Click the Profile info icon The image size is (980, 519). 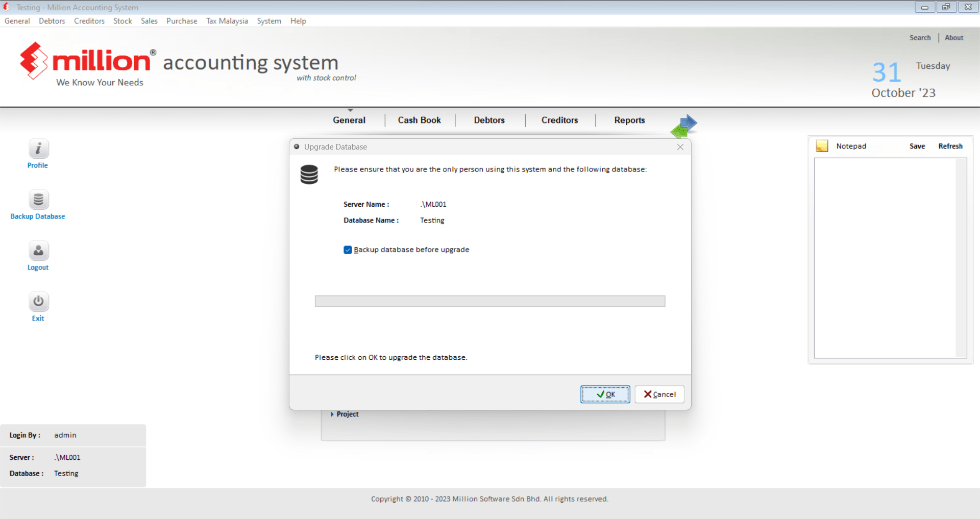[38, 149]
